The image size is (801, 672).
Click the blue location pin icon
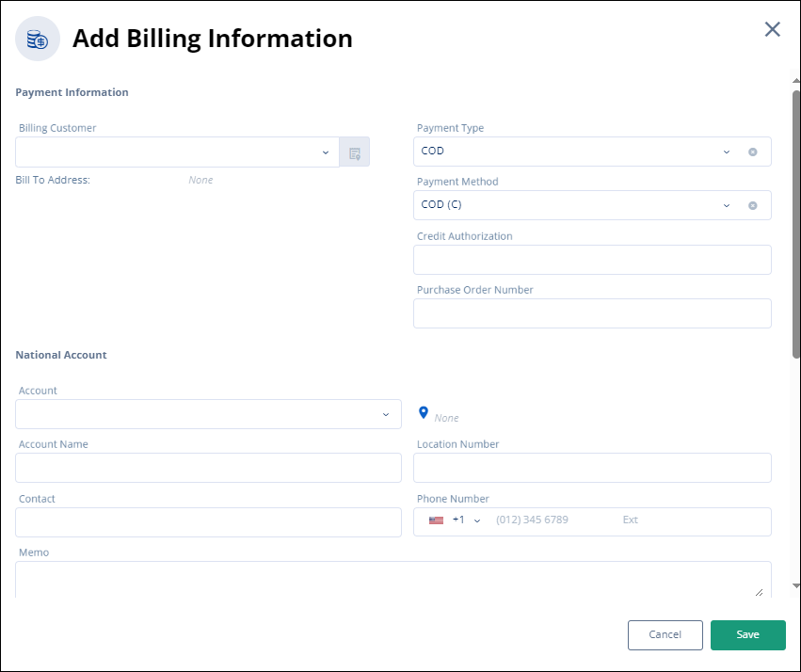point(424,413)
